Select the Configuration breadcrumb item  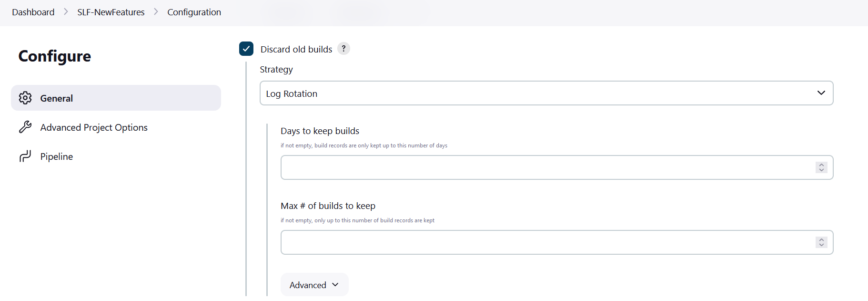coord(194,12)
